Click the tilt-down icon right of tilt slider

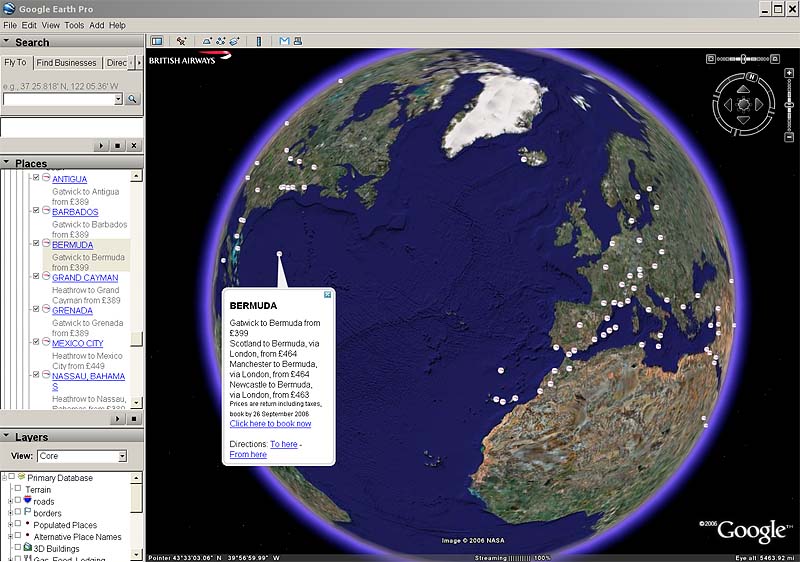[x=775, y=59]
